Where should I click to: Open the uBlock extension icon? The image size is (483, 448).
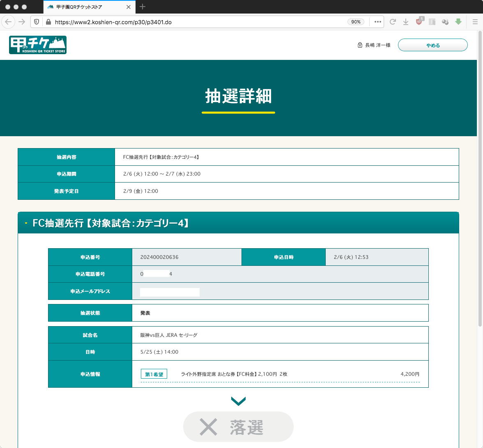point(419,21)
